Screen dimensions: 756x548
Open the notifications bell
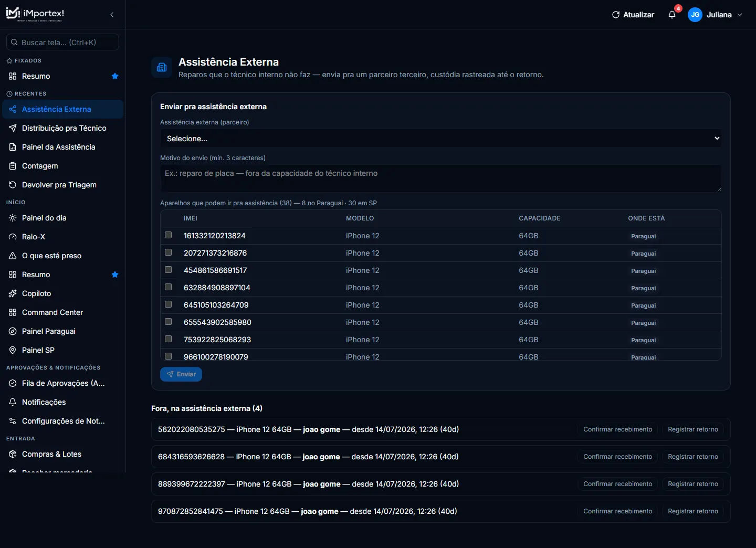pos(672,15)
